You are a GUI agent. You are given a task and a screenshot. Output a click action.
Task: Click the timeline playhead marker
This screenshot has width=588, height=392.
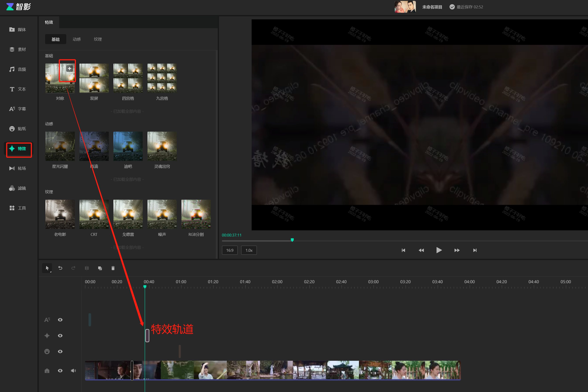tap(145, 287)
